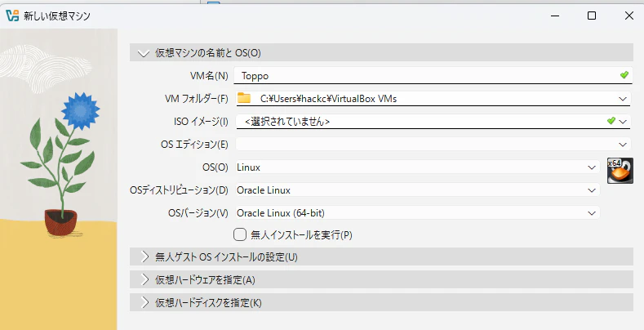The image size is (644, 330).
Task: Open the VM フォルダー dropdown arrow
Action: [623, 99]
